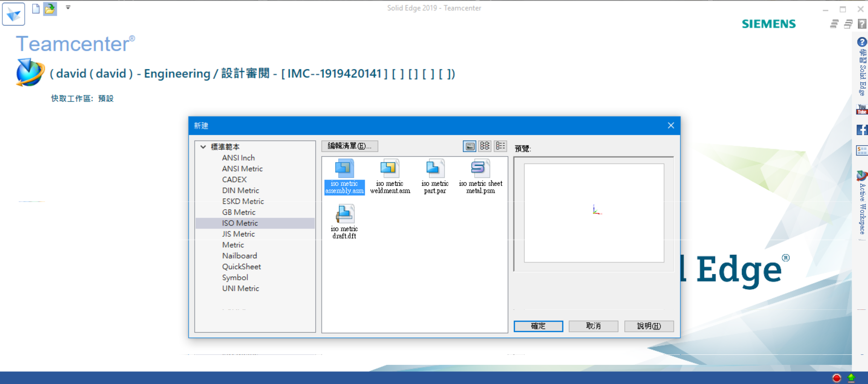Image resolution: width=868 pixels, height=384 pixels.
Task: Select iso metric weldment.asm template
Action: pyautogui.click(x=390, y=177)
